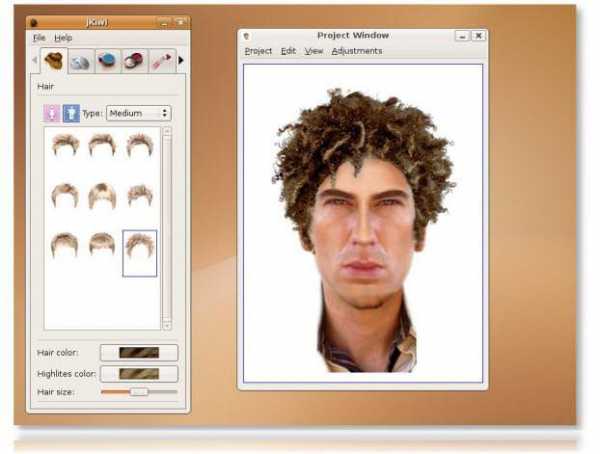Expand the View menu in Project Window
Viewport: 600px width, 454px height.
click(314, 51)
